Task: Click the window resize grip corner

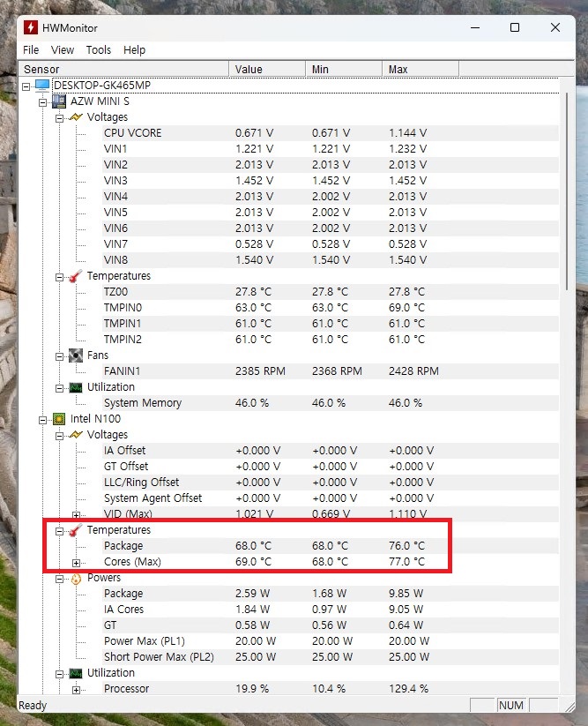Action: [570, 707]
